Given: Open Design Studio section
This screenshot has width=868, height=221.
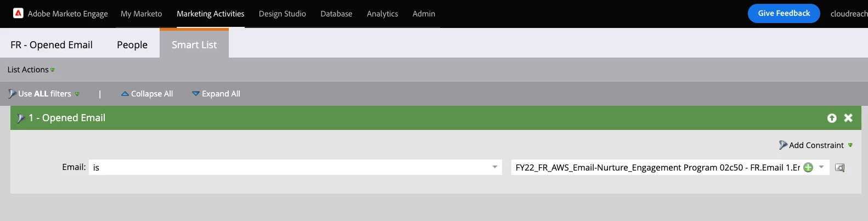Looking at the screenshot, I should tap(283, 14).
